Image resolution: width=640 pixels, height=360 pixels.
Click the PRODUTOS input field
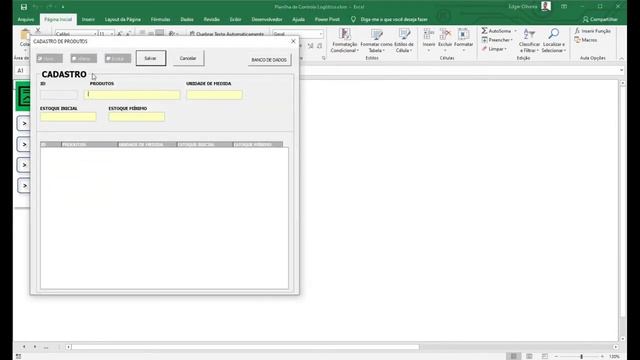click(x=132, y=95)
